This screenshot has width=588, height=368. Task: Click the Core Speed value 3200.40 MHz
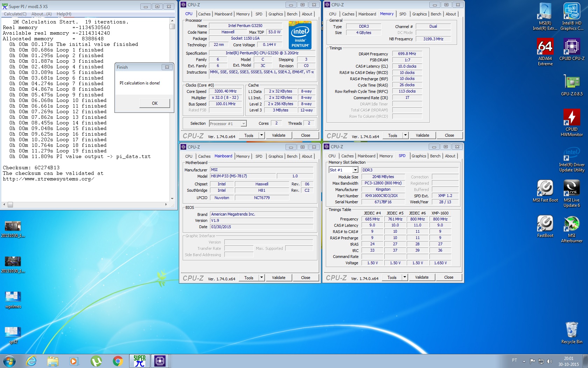tap(225, 91)
